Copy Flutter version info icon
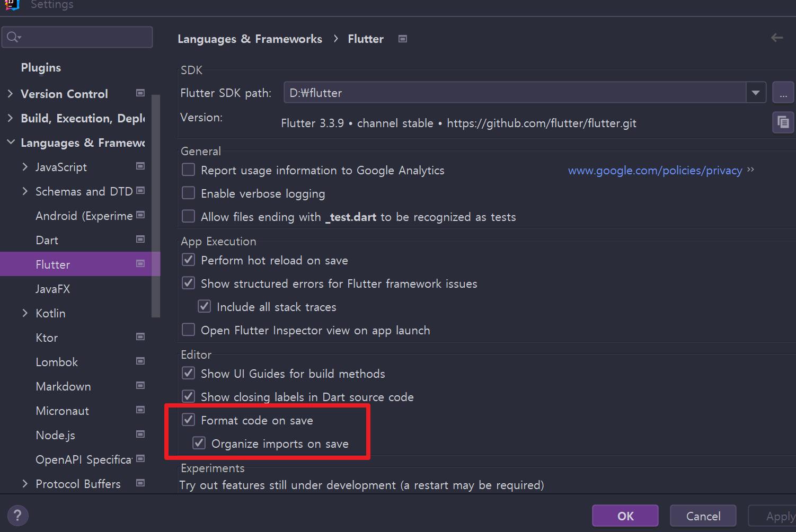Image resolution: width=796 pixels, height=532 pixels. point(783,122)
